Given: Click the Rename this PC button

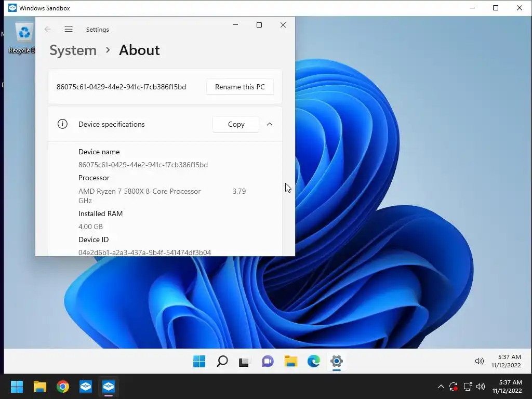Looking at the screenshot, I should click(240, 87).
